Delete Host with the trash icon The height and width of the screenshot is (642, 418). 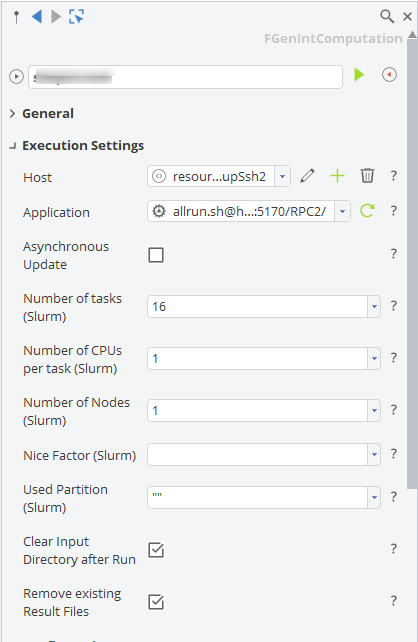pos(367,176)
